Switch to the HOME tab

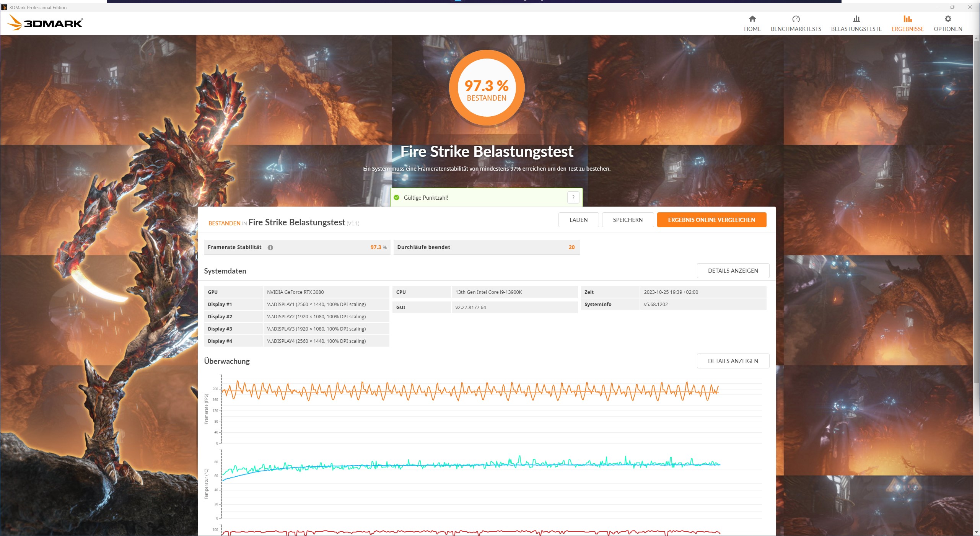752,24
